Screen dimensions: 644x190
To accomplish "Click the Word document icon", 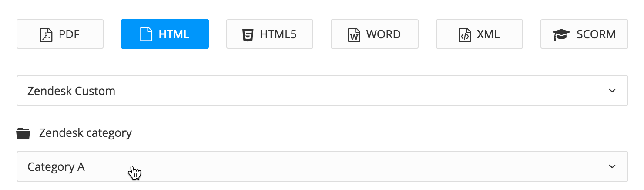I will (x=354, y=34).
